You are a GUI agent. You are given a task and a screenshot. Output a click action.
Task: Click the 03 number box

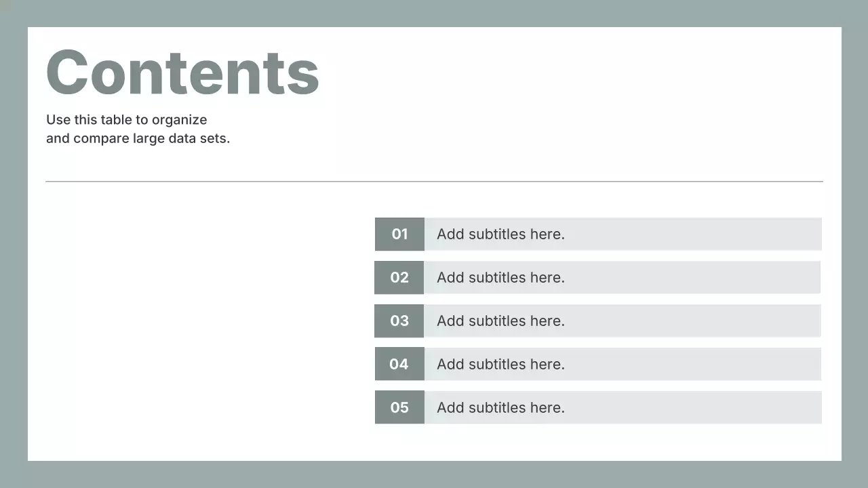tap(399, 321)
